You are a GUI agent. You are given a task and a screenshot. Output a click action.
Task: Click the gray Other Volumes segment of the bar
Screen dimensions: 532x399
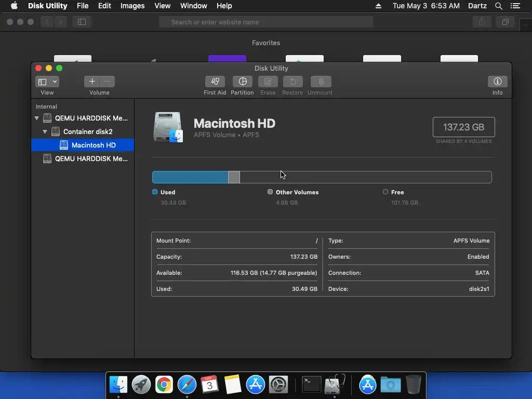coord(234,177)
